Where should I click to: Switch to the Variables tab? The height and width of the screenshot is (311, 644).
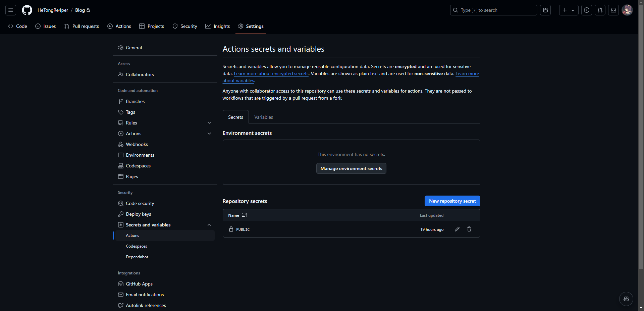point(263,117)
